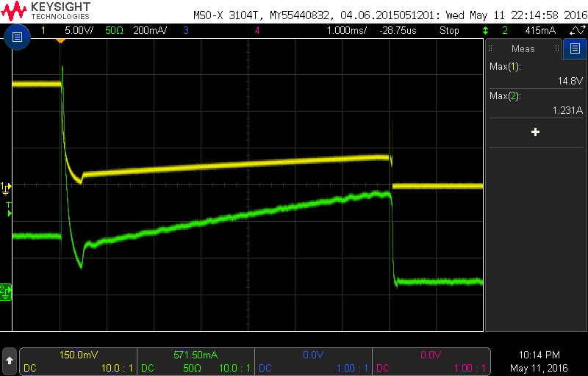This screenshot has width=588, height=376.
Task: Open channel 4 softkey showing pink 0.0V
Action: (431, 361)
